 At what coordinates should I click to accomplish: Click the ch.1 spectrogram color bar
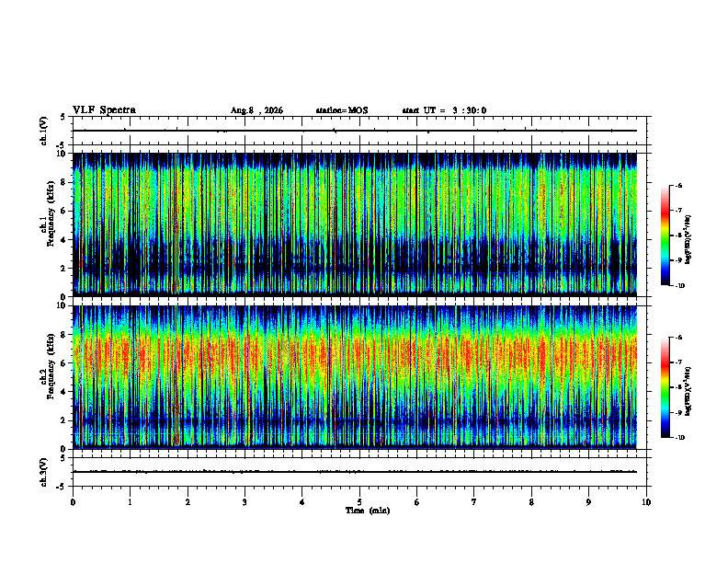tap(665, 236)
